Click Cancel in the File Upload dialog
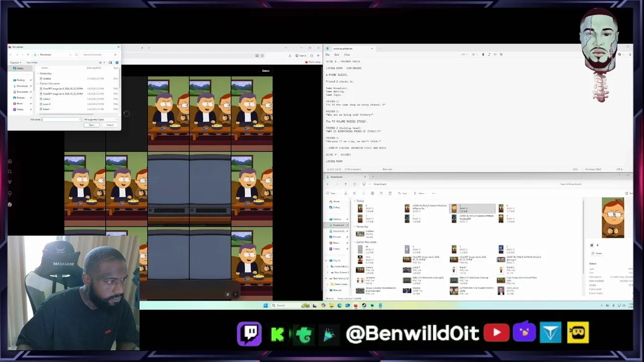The image size is (644, 362). [x=110, y=125]
